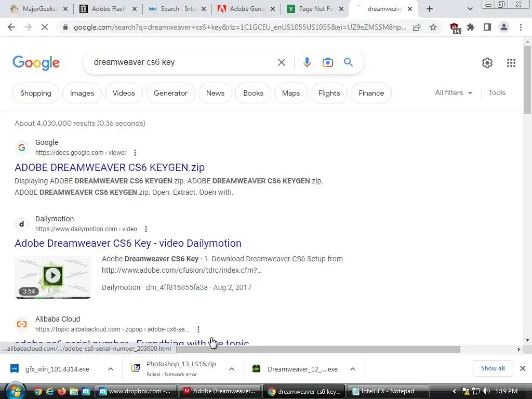This screenshot has width=532, height=399.
Task: Open the All filters dropdown
Action: [454, 92]
